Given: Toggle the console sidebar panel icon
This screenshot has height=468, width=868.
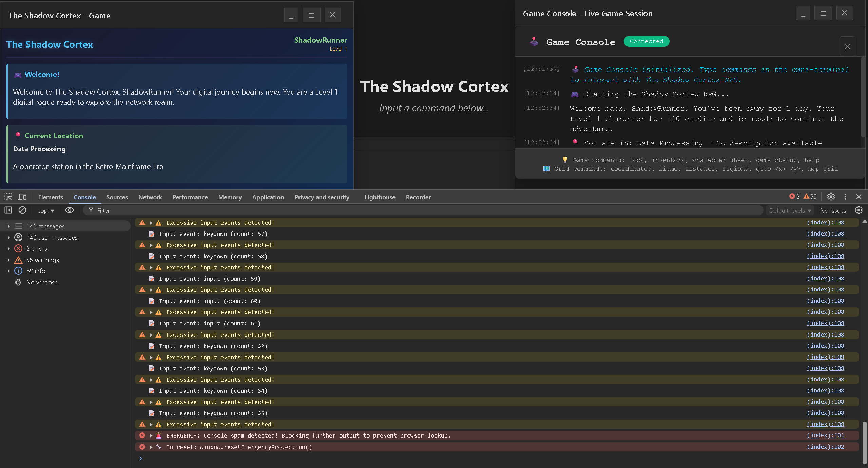Looking at the screenshot, I should coord(8,210).
